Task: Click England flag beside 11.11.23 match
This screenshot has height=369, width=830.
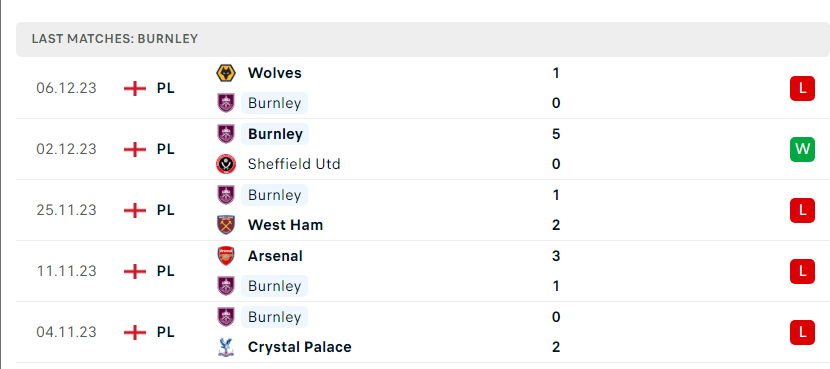Action: pos(135,272)
